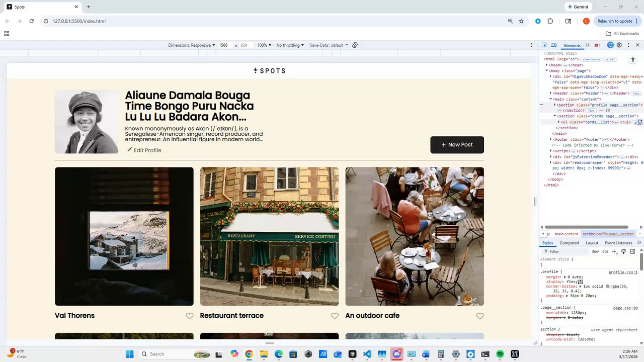Image resolution: width=644 pixels, height=362 pixels.
Task: Click the Chrome profile avatar
Action: point(586,21)
